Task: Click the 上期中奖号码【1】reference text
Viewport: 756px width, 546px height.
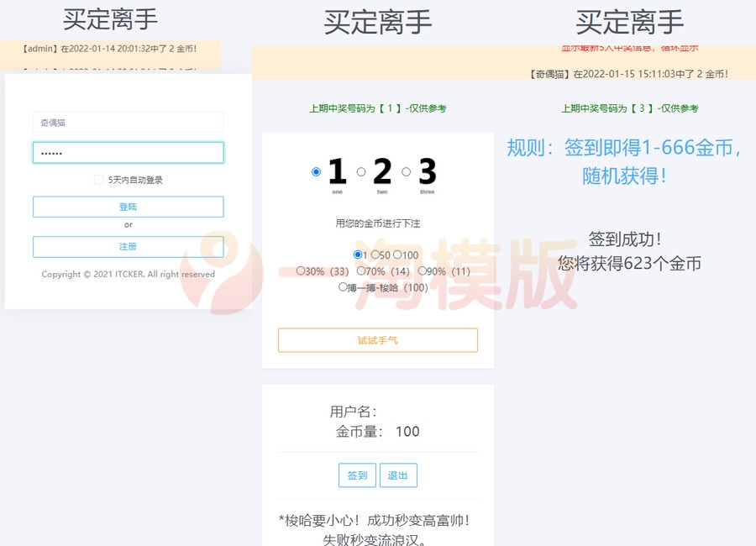Action: pyautogui.click(x=378, y=108)
